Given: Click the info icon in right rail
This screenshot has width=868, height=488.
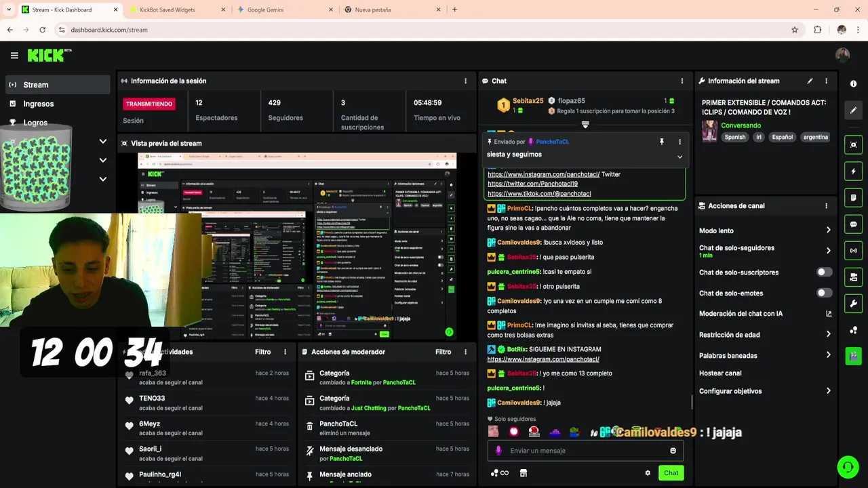Looking at the screenshot, I should pyautogui.click(x=853, y=83).
